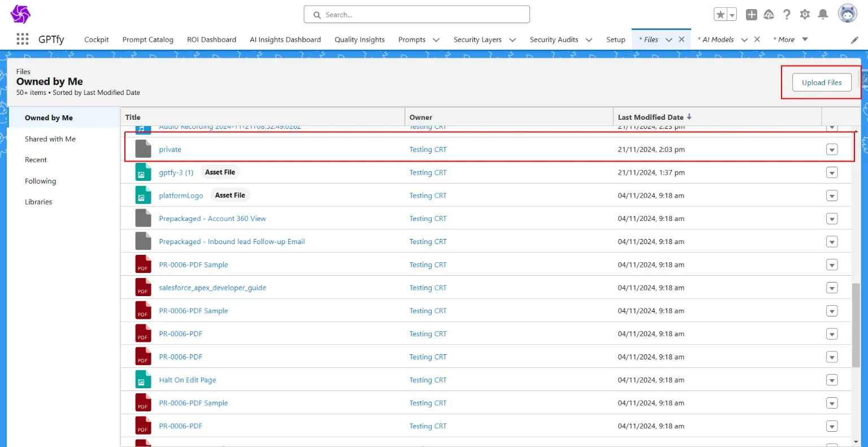Click the Upload Files button
Screen dimensions: 868x447
click(821, 83)
